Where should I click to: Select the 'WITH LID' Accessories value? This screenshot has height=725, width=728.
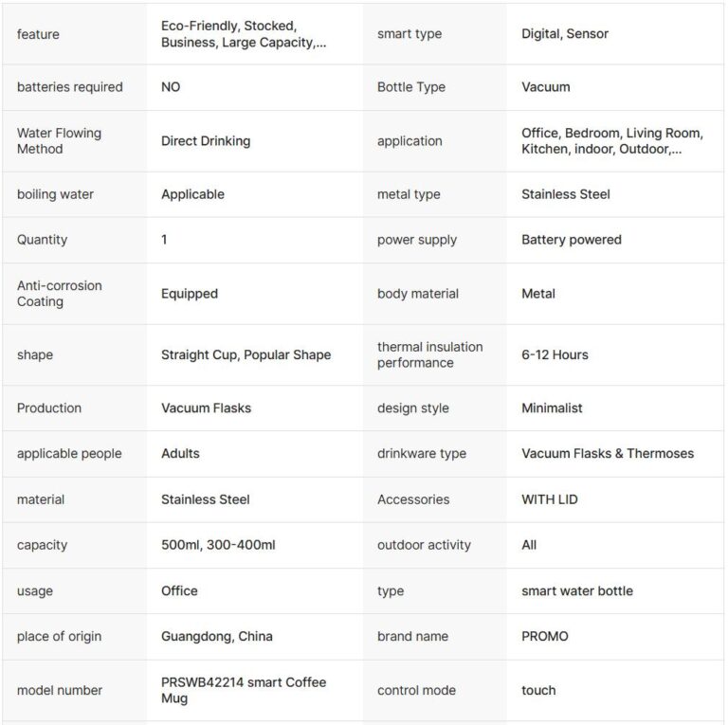(x=550, y=499)
